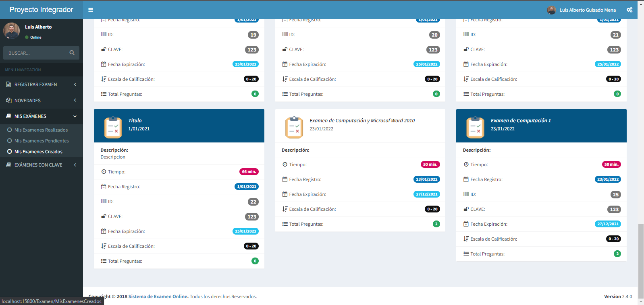Click the unlock icon beside CLAVE in the Titulo card
Image resolution: width=644 pixels, height=305 pixels.
coord(104,216)
